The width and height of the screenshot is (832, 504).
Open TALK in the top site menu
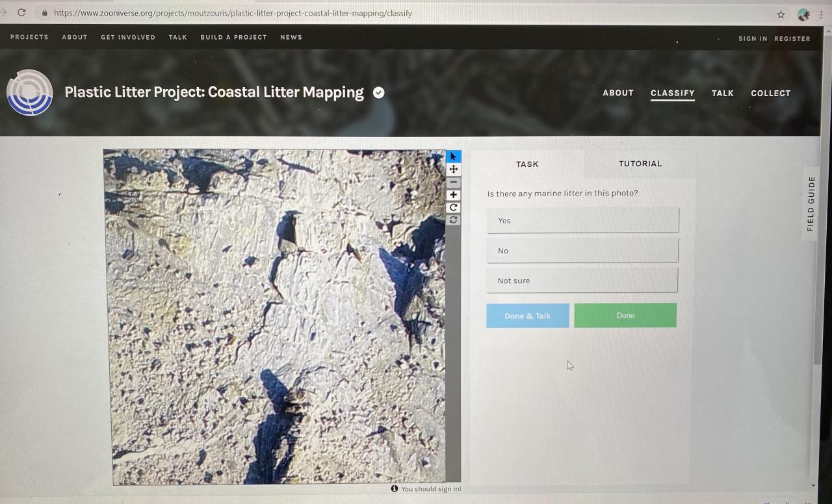coord(178,37)
